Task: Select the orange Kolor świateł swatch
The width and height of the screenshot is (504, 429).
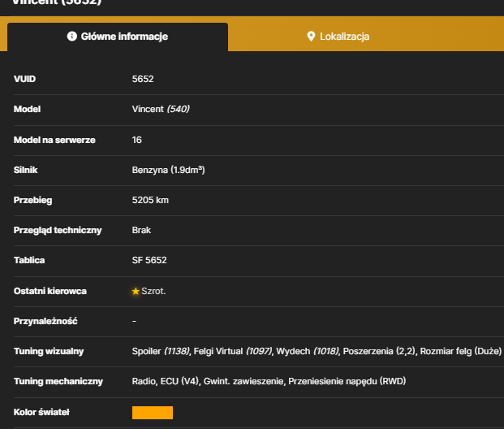Action: click(x=153, y=413)
